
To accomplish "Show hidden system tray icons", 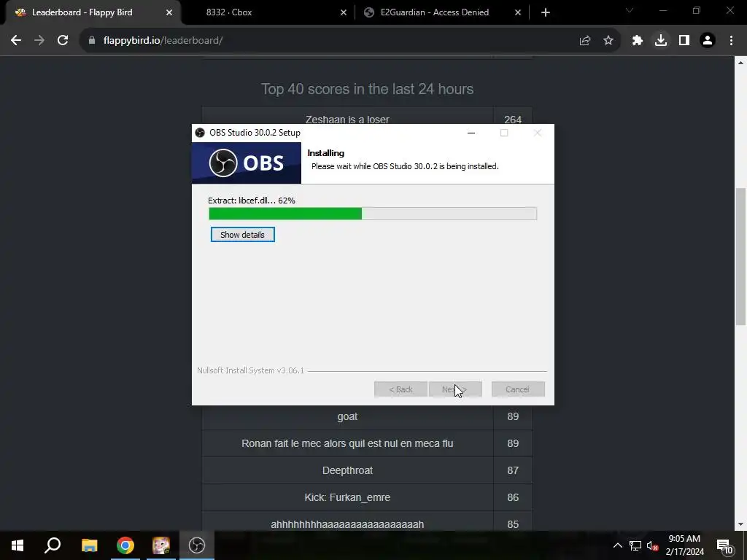I will tap(617, 545).
